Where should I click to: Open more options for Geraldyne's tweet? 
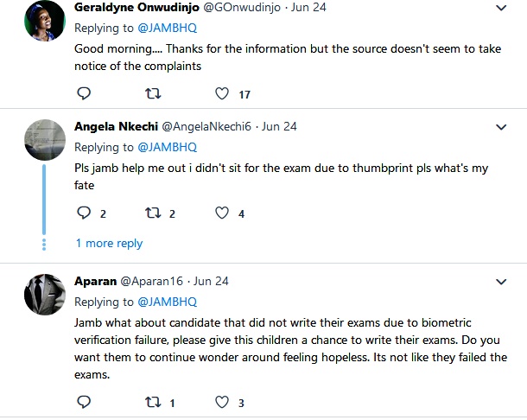click(501, 7)
